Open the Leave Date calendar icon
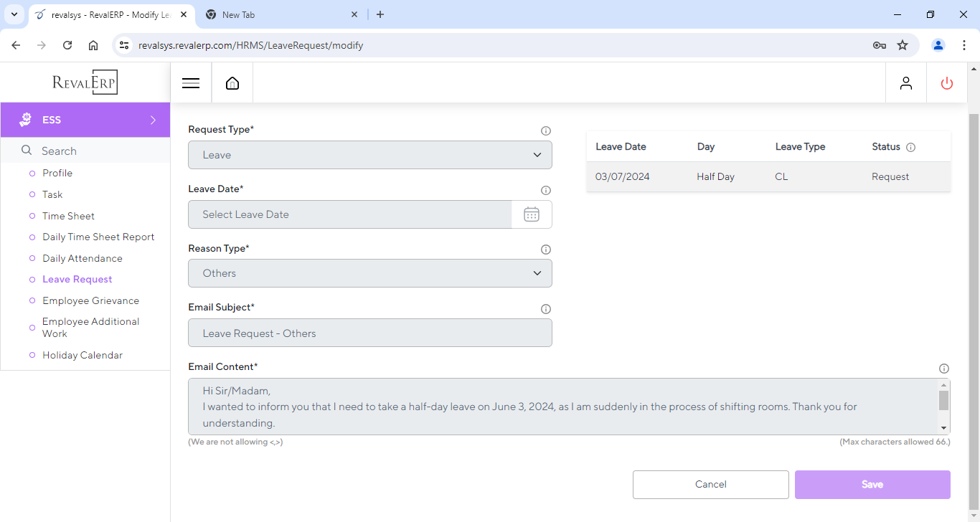 coord(532,214)
